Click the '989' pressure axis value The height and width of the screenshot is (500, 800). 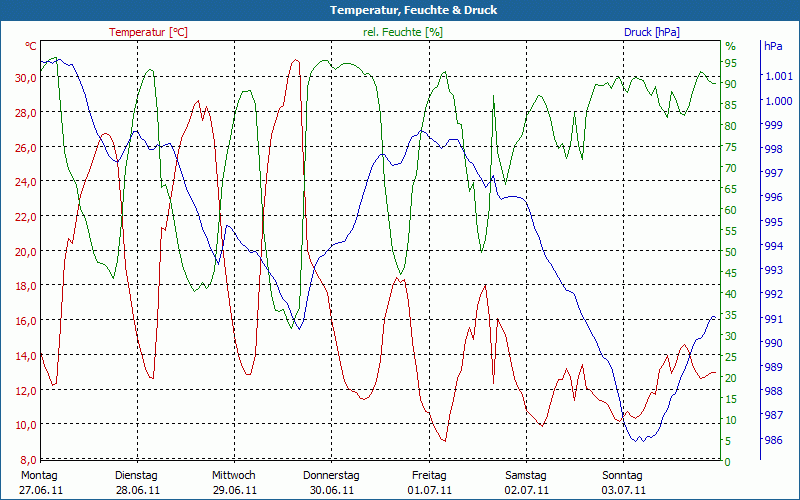773,367
